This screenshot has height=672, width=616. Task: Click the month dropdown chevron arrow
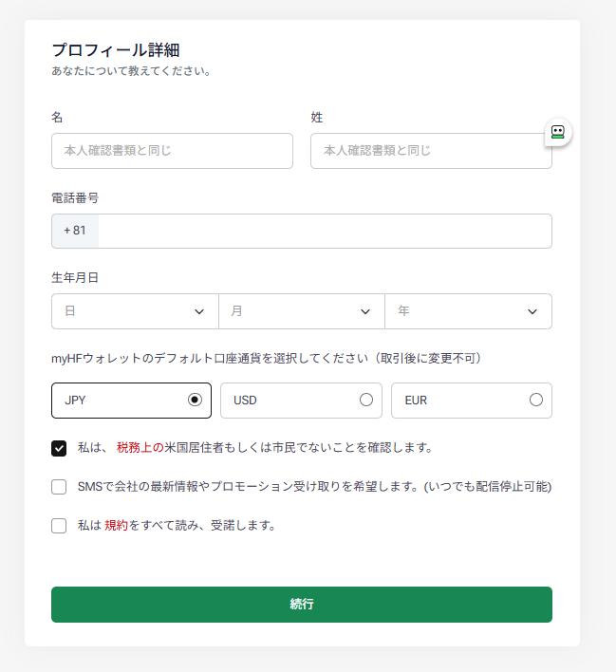pyautogui.click(x=365, y=311)
